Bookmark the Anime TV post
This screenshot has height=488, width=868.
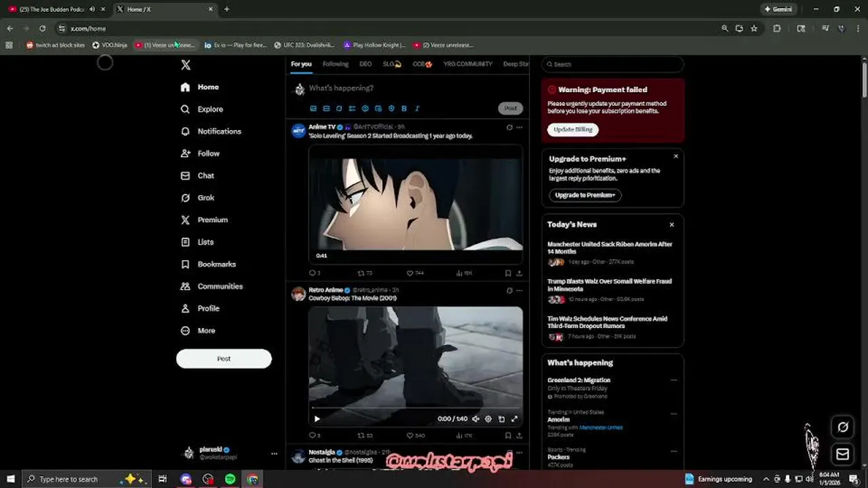coord(508,273)
